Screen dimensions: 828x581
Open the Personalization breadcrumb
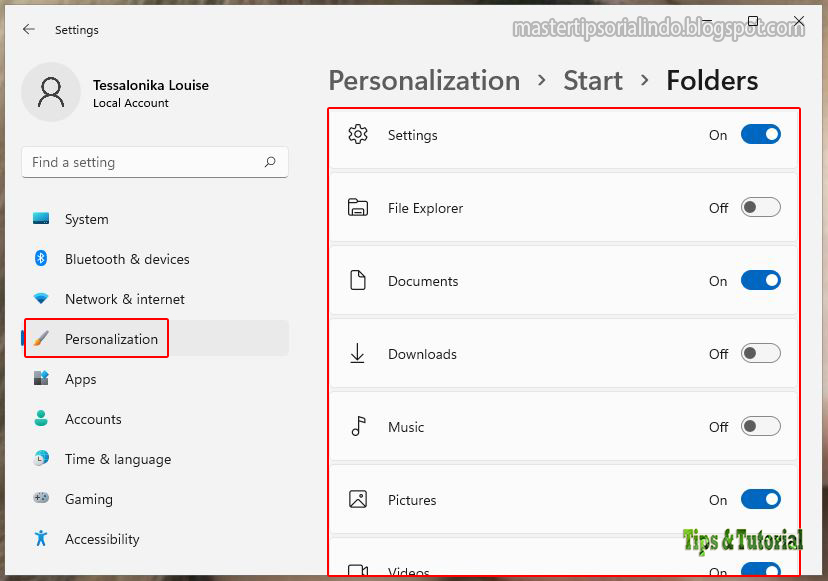click(424, 80)
